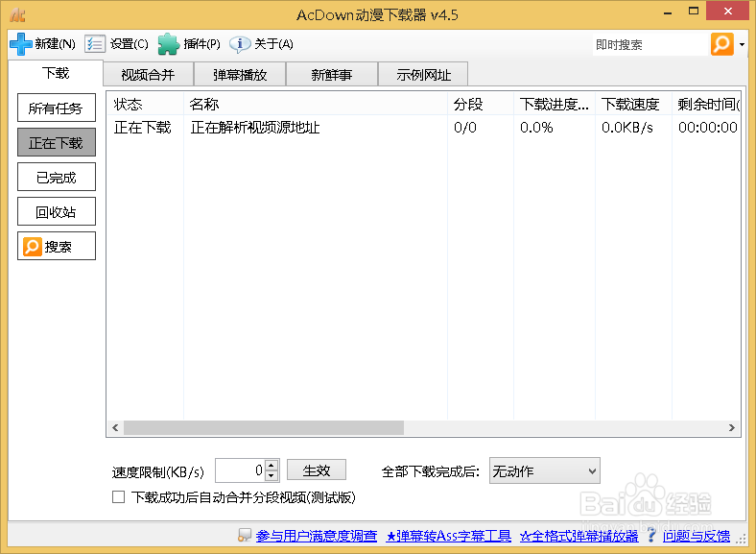The image size is (756, 554).
Task: Open 问题与反馈 link
Action: click(x=697, y=536)
